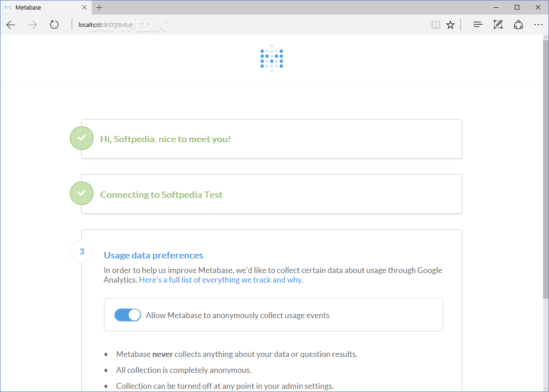Click 'Collection can be turned off' bullet text

(225, 386)
